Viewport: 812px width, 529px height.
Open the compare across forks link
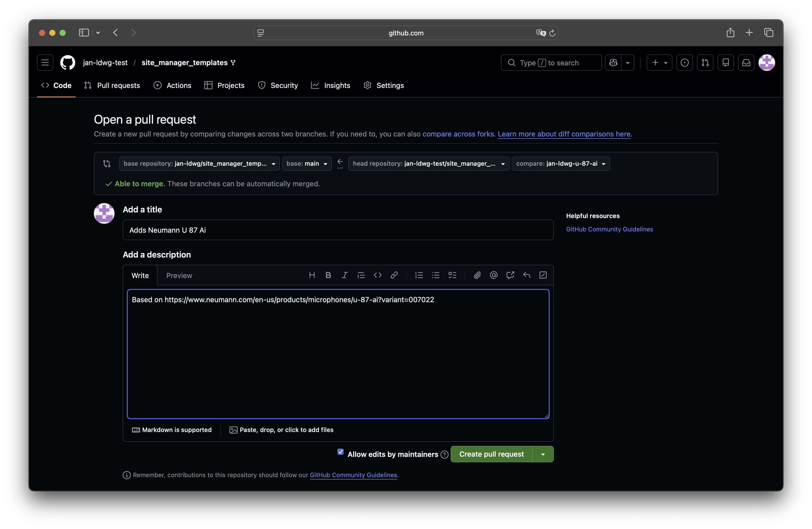click(458, 134)
